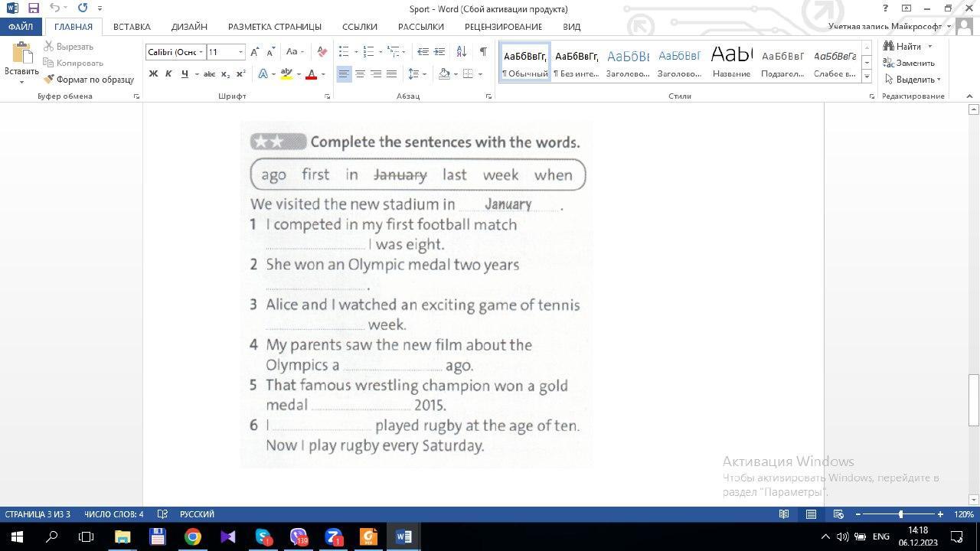980x551 pixels.
Task: Apply borders to the paragraph
Action: point(468,74)
